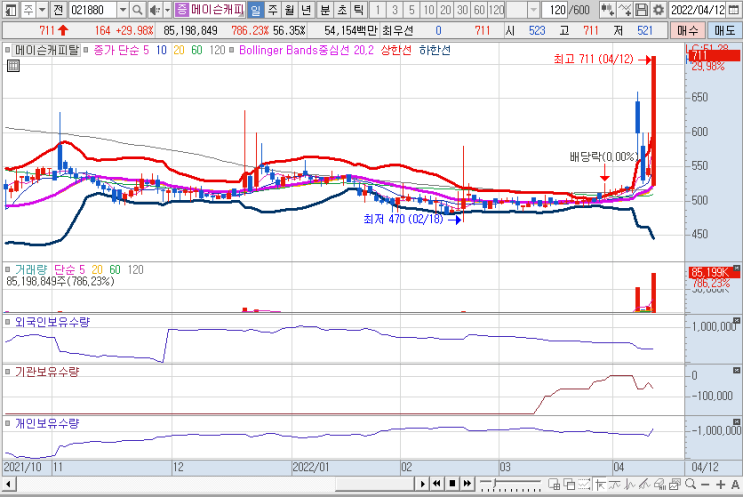Choose the 20 interval button
The height and width of the screenshot is (497, 743).
(x=446, y=9)
